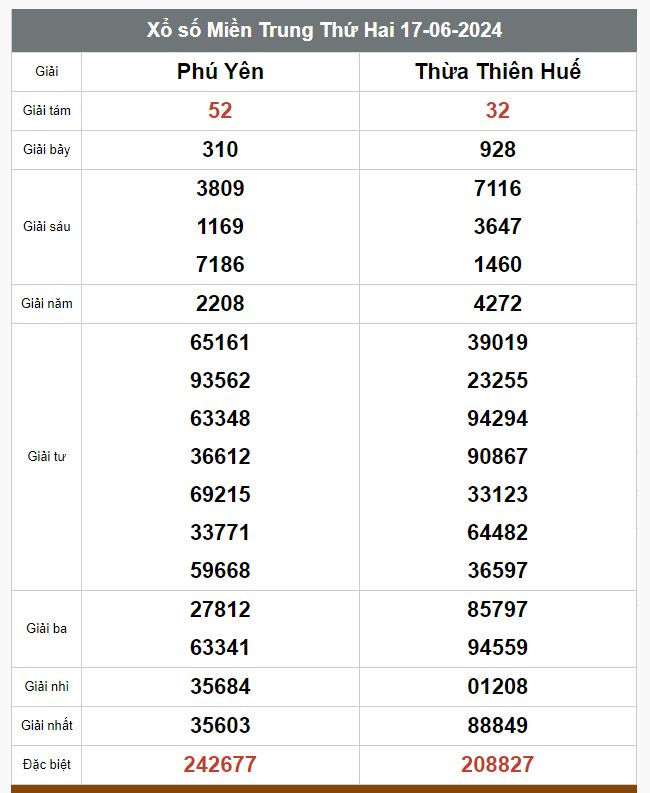Click the Giải tư row label
This screenshot has width=650, height=793.
tap(46, 457)
